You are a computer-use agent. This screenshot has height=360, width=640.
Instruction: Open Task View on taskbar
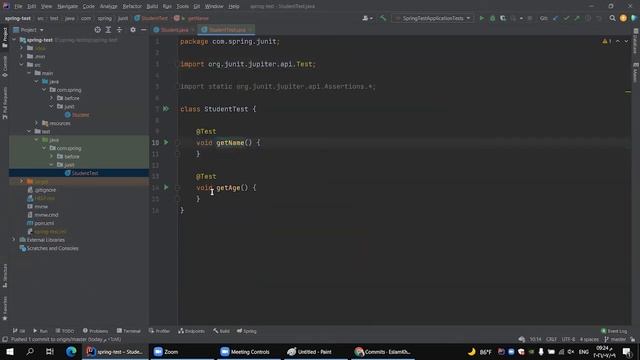50,352
